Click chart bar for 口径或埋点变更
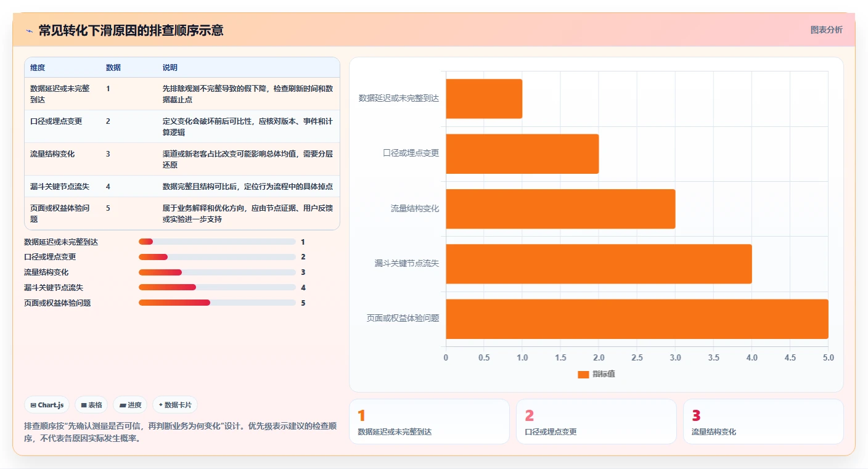Viewport: 868px width, 469px height. (x=522, y=153)
